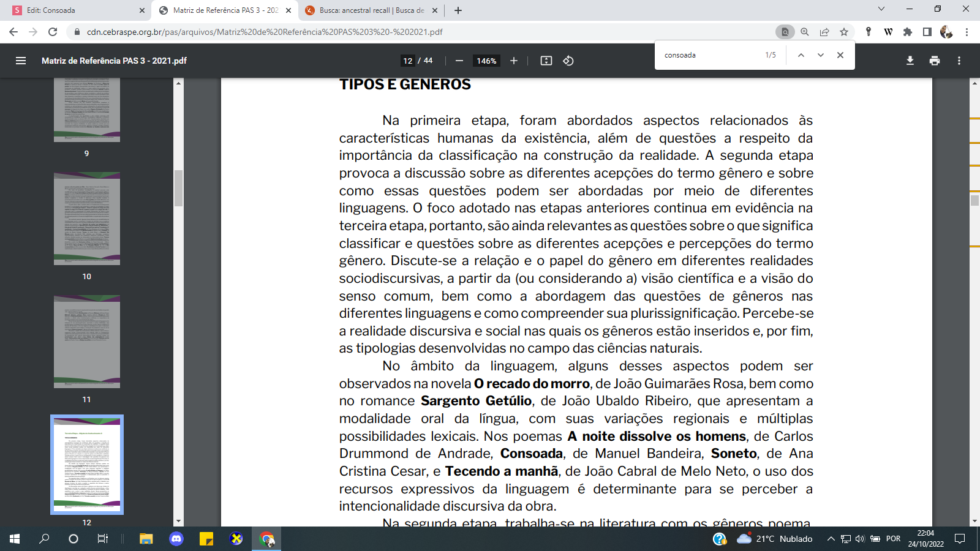This screenshot has height=551, width=980.
Task: Print the PDF document
Action: 935,61
